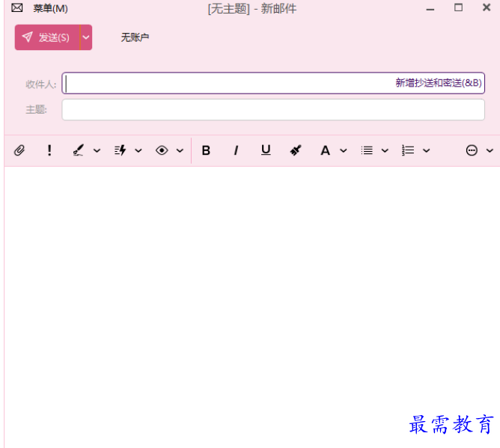Screen dimensions: 500x448
Task: Click the paperclip attachment icon
Action: 19,150
